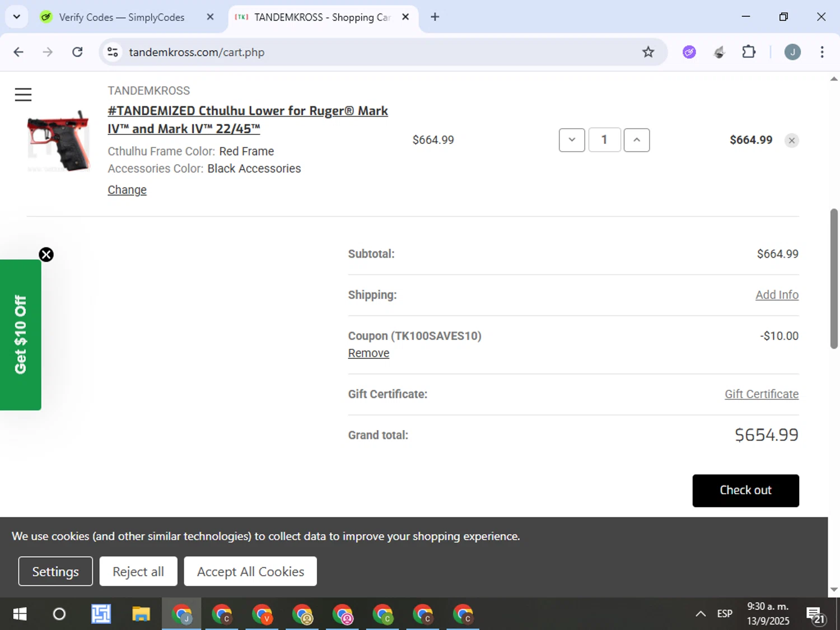View site information icon
This screenshot has width=840, height=630.
113,52
